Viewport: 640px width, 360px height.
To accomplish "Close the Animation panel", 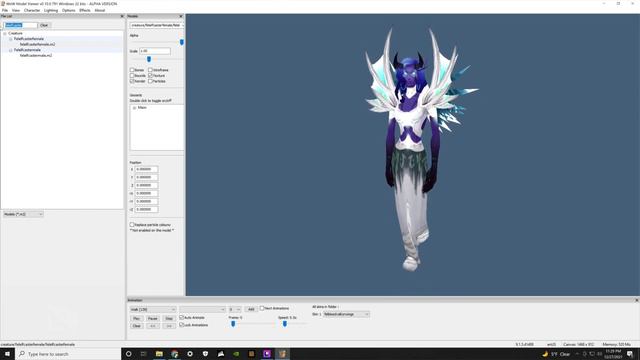I will (x=636, y=300).
